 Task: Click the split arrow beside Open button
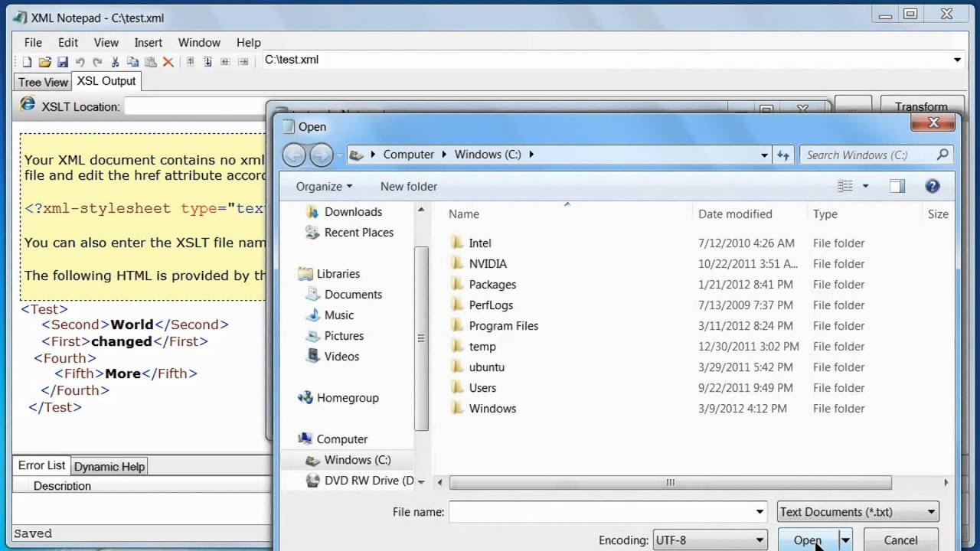pos(845,540)
